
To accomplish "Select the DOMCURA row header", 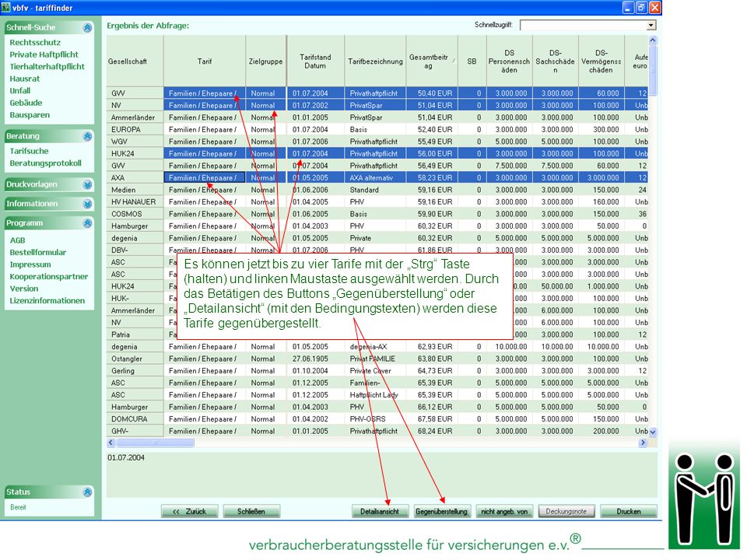I will (x=135, y=419).
